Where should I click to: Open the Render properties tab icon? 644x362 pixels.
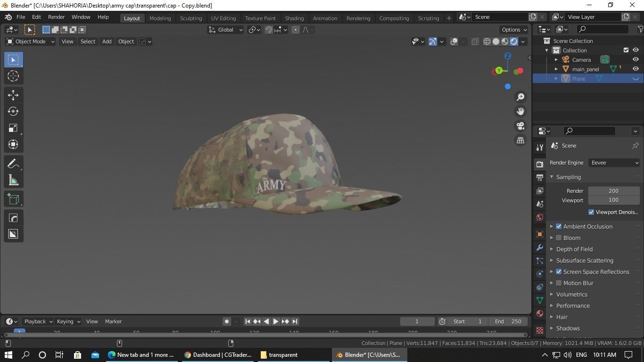click(x=540, y=164)
